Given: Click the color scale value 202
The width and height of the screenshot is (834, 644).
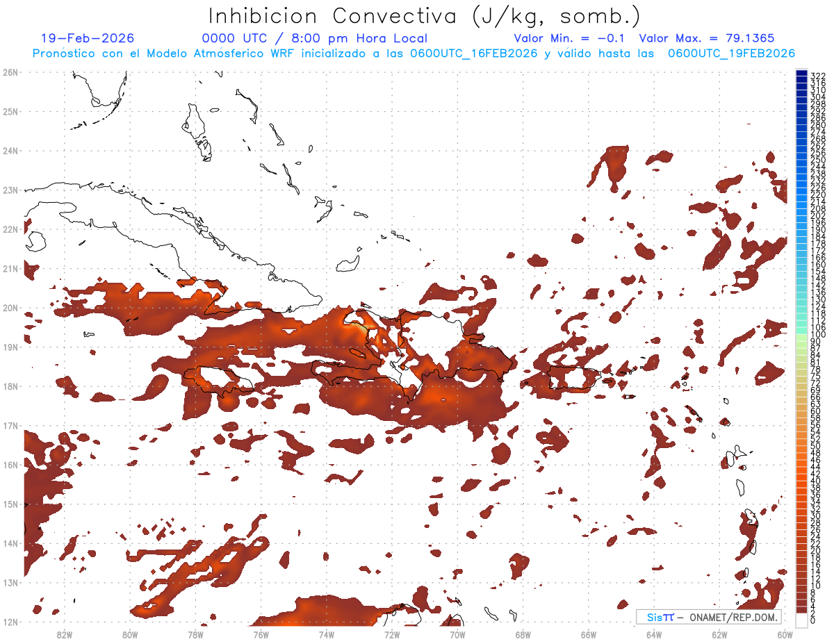Looking at the screenshot, I should coord(818,216).
